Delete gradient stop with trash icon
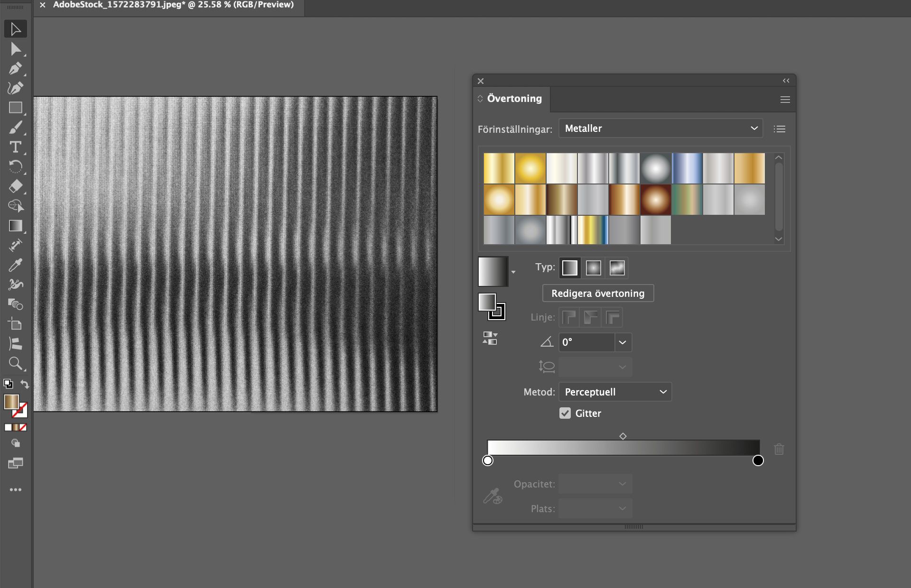This screenshot has height=588, width=911. tap(779, 449)
